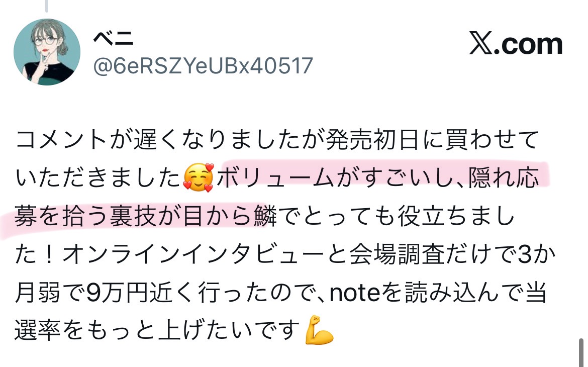Open the @6eRSZYeUBx40517 handle

pyautogui.click(x=203, y=66)
